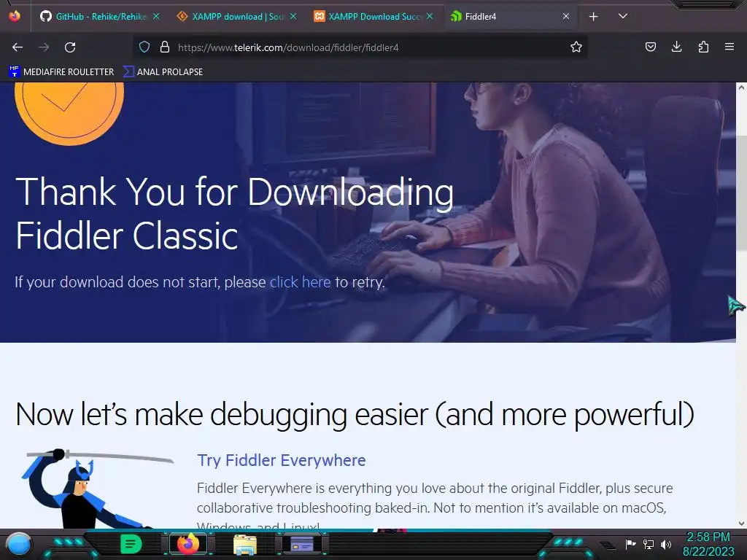Open MEDIAFIRE ROULETTER bookmark

click(61, 72)
